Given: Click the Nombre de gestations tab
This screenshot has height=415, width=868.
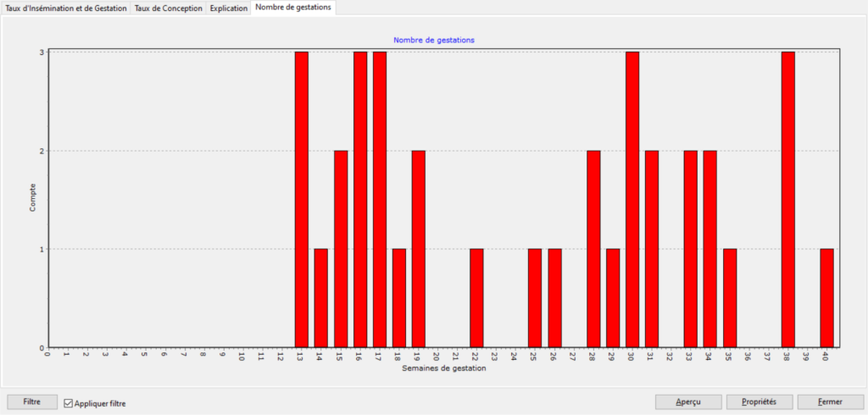Looking at the screenshot, I should click(x=292, y=8).
